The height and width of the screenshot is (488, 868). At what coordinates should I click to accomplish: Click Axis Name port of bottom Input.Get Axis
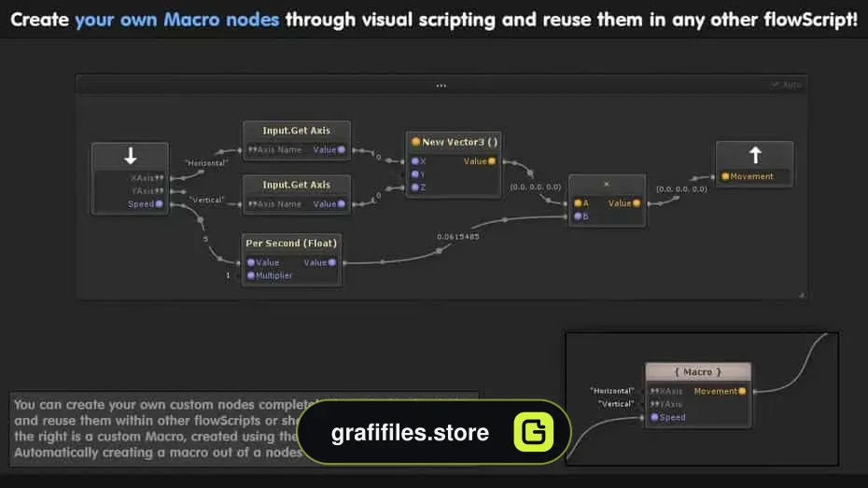pyautogui.click(x=252, y=204)
